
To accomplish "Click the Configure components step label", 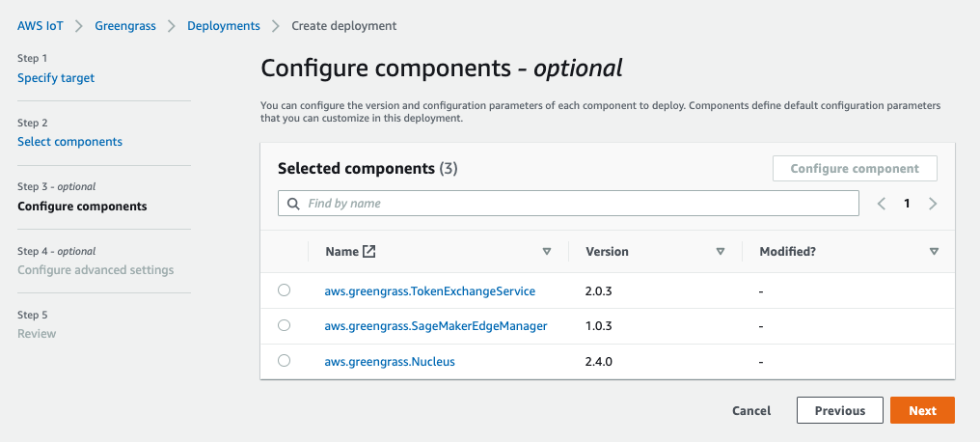I will (83, 207).
